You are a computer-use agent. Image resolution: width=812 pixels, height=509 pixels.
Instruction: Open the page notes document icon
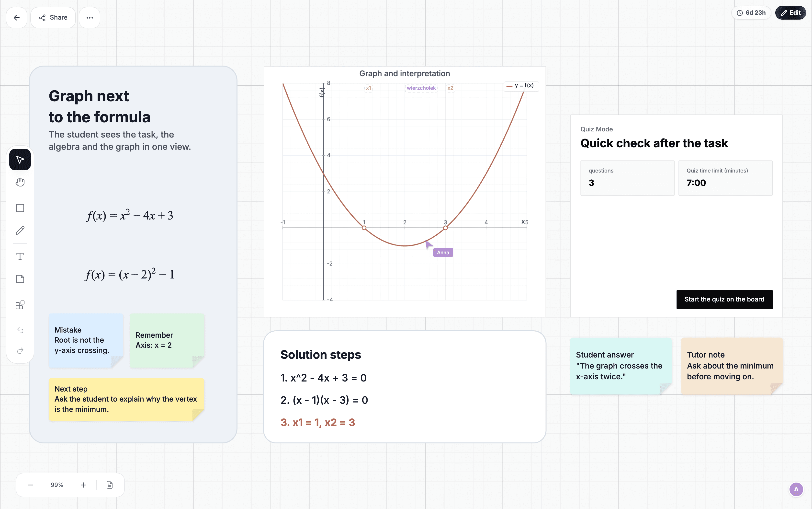[109, 485]
